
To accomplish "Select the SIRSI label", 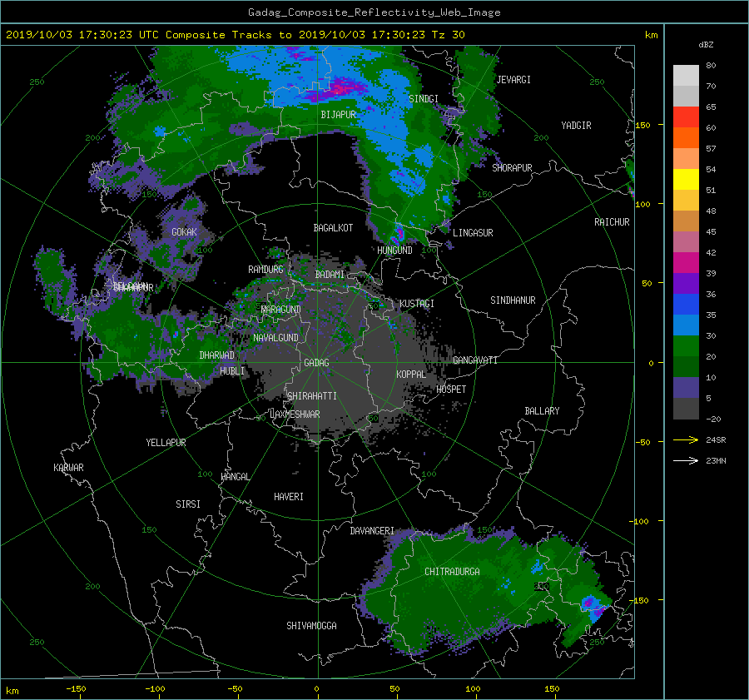I will pos(188,504).
